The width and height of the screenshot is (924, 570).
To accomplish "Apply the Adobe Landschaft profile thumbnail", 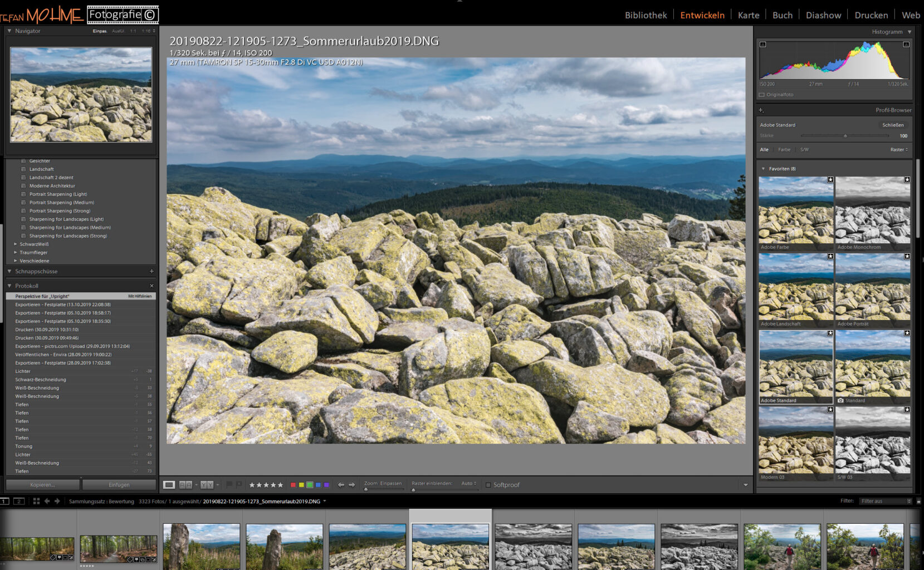I will point(796,290).
